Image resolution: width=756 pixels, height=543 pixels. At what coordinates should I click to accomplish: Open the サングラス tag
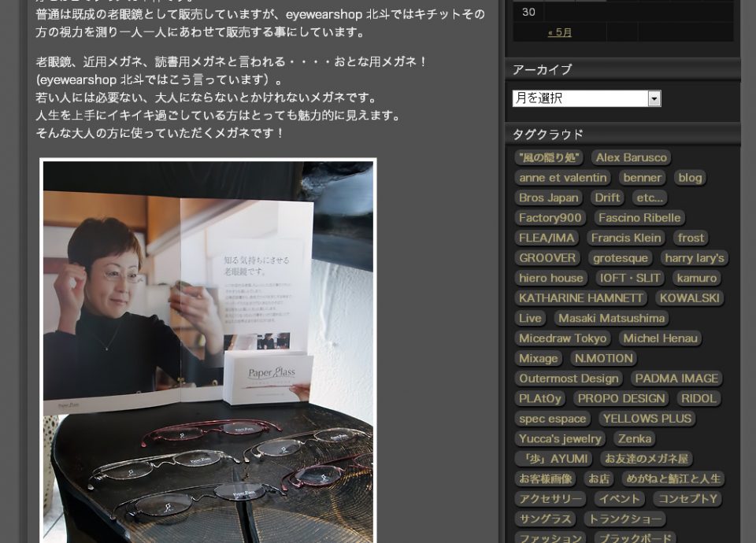(545, 519)
